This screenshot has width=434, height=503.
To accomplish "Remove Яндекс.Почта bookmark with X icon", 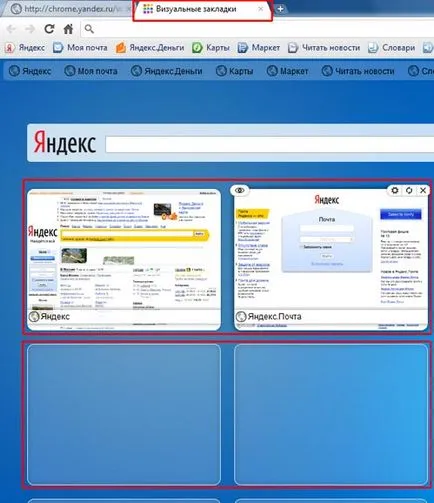I will [423, 190].
